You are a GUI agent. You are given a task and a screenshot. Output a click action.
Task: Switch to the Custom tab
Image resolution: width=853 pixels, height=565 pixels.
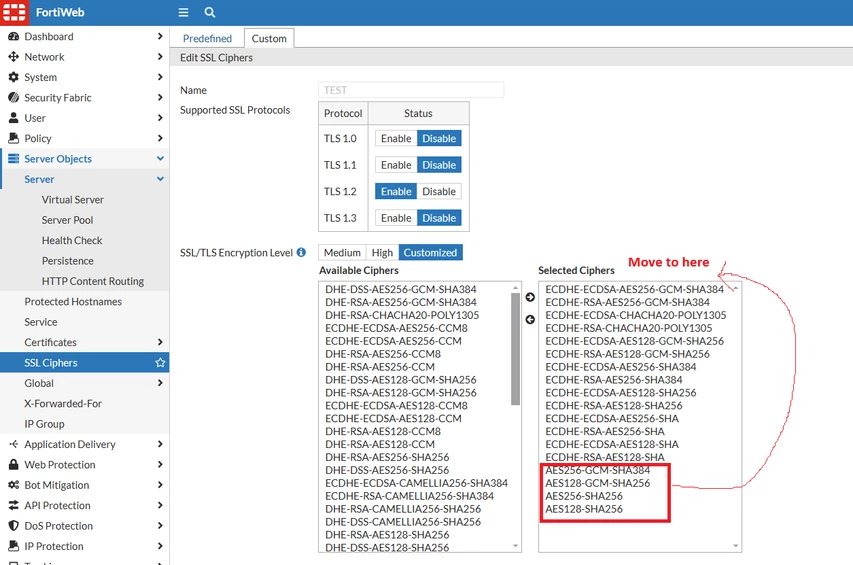coord(269,39)
